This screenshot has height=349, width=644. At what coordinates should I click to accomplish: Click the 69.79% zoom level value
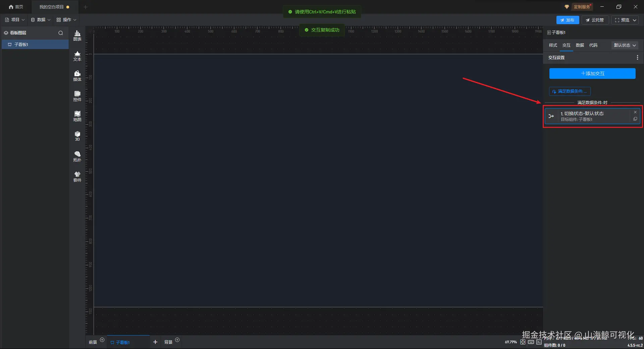tap(511, 342)
